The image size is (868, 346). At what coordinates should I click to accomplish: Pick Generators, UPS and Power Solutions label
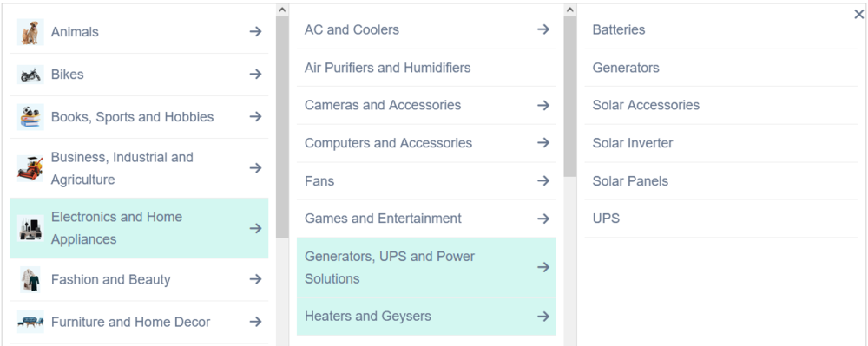pos(390,267)
